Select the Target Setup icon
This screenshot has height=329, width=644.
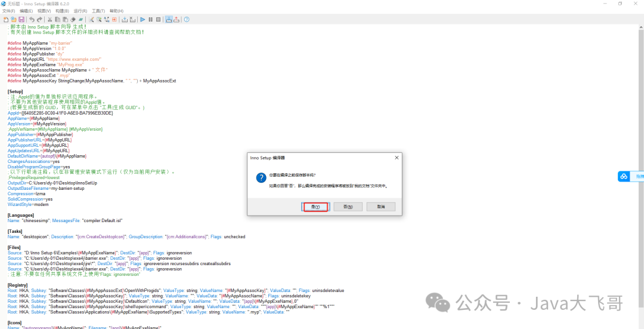pyautogui.click(x=169, y=19)
